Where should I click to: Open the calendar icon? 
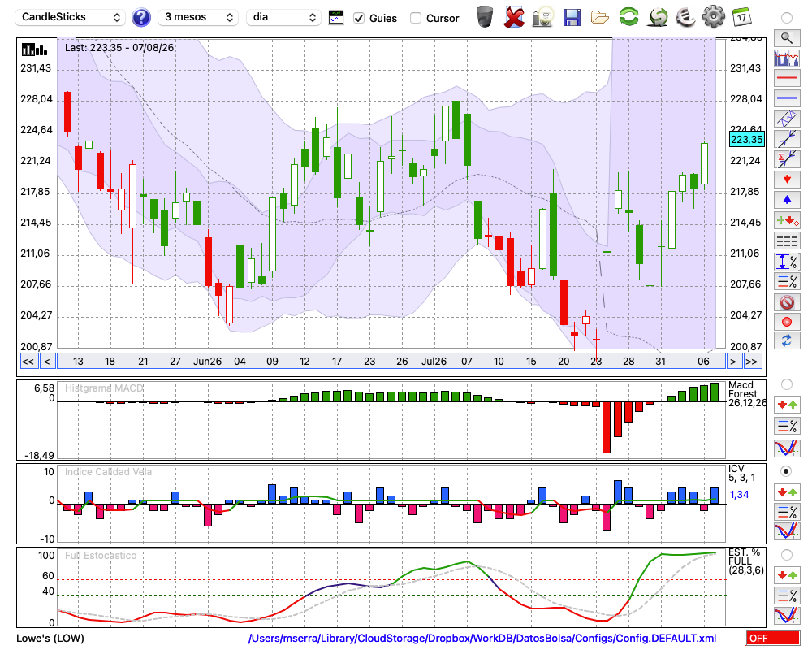point(741,17)
